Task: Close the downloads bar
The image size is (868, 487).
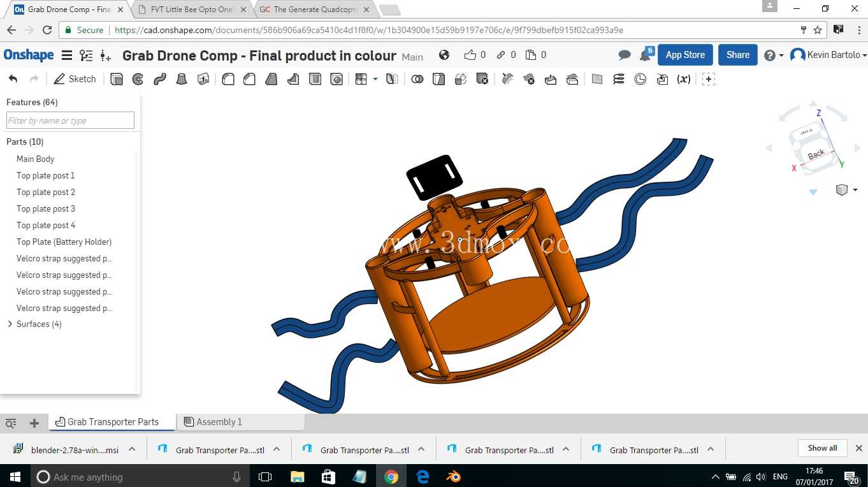Action: [858, 448]
